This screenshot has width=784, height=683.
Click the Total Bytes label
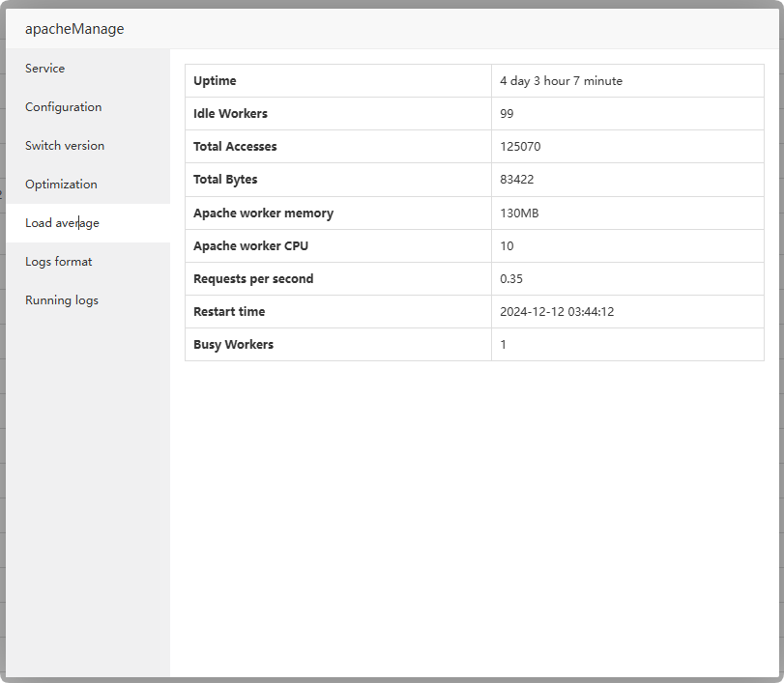coord(225,180)
